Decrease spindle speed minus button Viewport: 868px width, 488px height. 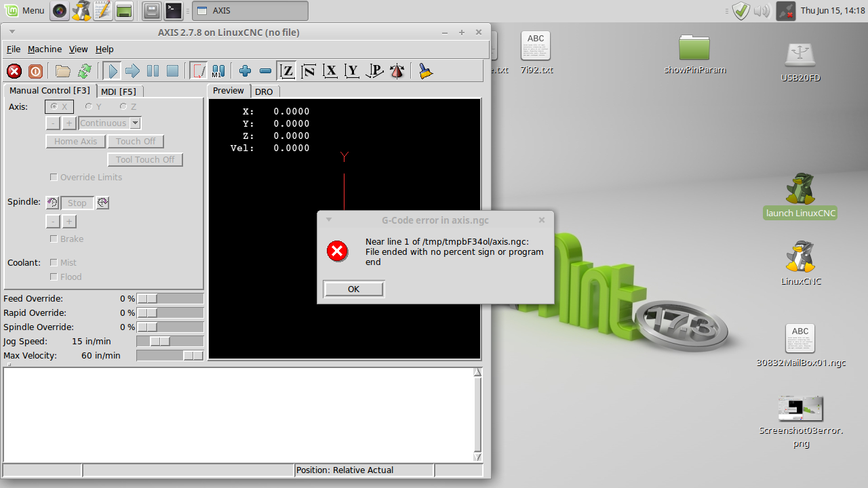click(x=53, y=222)
